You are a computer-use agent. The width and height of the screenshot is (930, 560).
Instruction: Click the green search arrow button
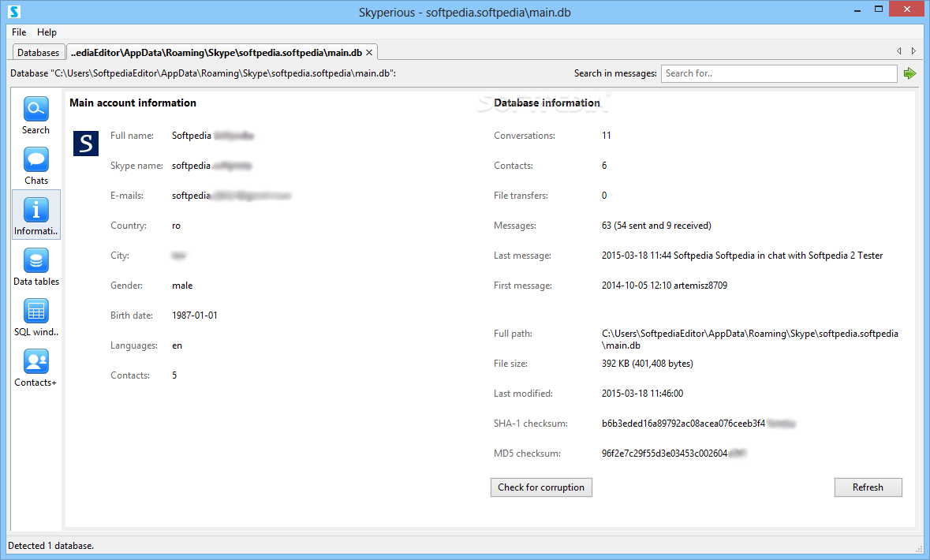(909, 73)
